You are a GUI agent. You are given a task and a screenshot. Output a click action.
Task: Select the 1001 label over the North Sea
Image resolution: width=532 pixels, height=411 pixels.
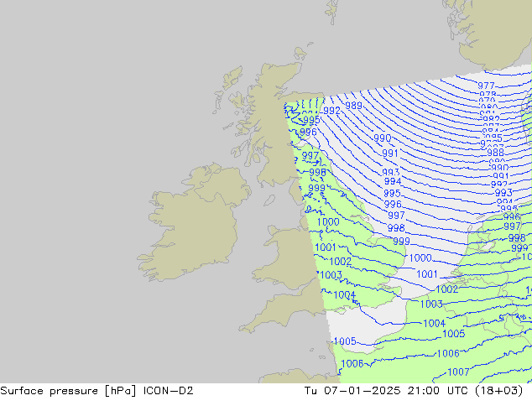427,274
